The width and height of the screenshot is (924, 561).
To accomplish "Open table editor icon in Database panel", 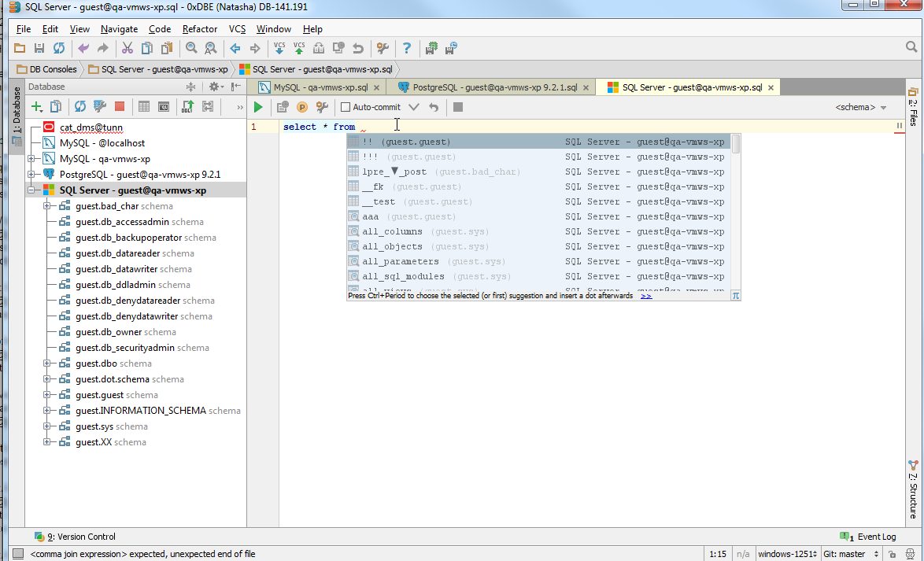I will [x=144, y=107].
